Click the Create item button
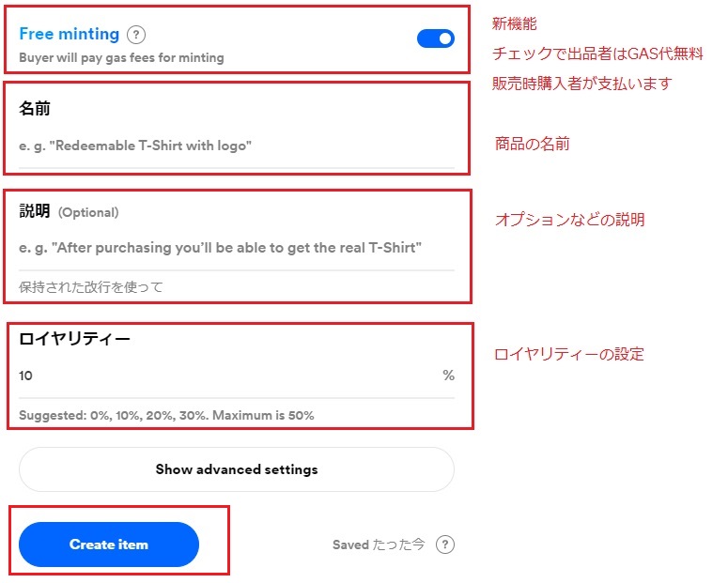 pyautogui.click(x=109, y=544)
